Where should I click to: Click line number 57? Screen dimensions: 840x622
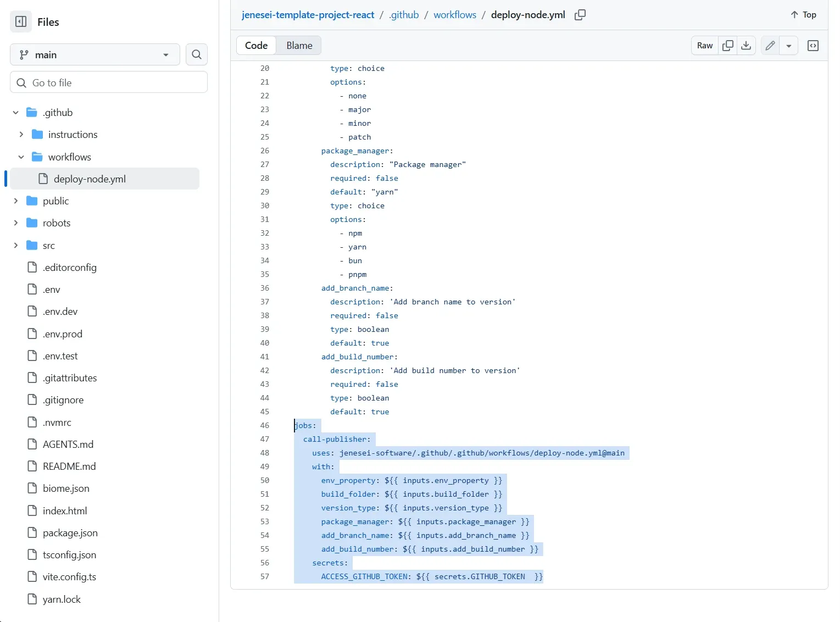265,576
